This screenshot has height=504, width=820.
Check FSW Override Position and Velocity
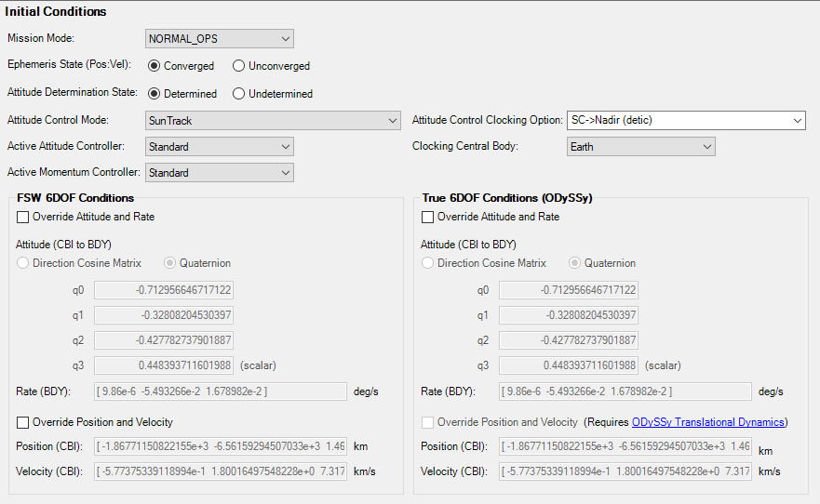click(x=23, y=422)
